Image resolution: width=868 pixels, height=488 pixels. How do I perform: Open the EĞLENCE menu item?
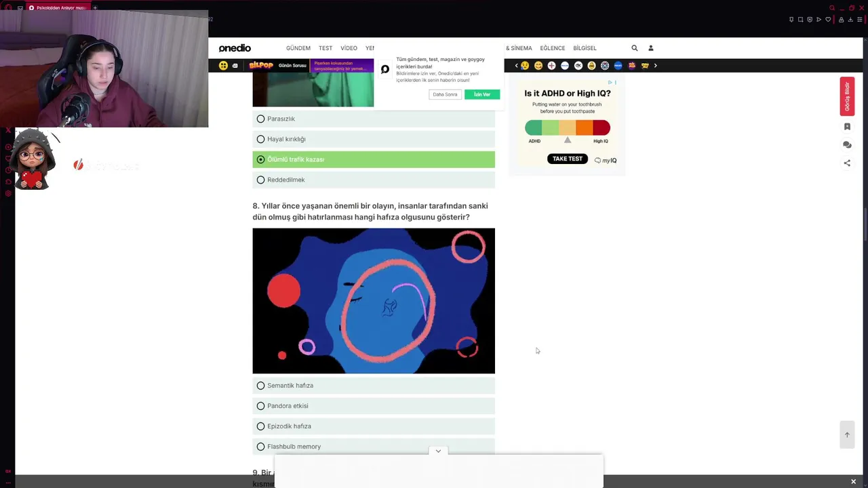(553, 48)
